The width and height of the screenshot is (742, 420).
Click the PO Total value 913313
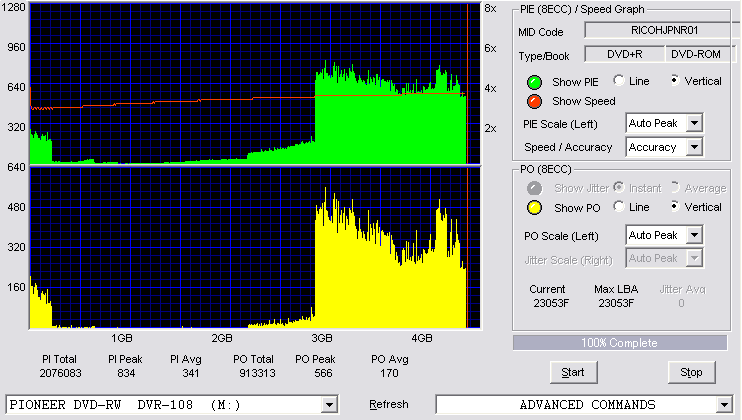tap(257, 373)
